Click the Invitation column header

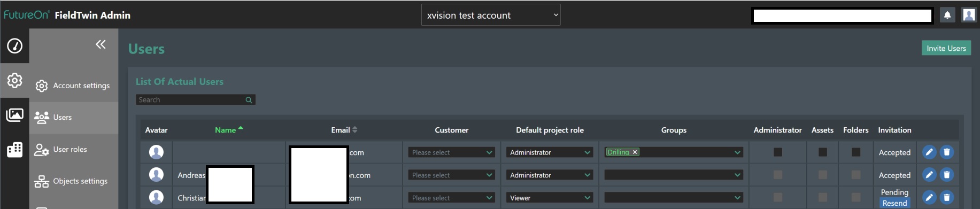point(894,130)
